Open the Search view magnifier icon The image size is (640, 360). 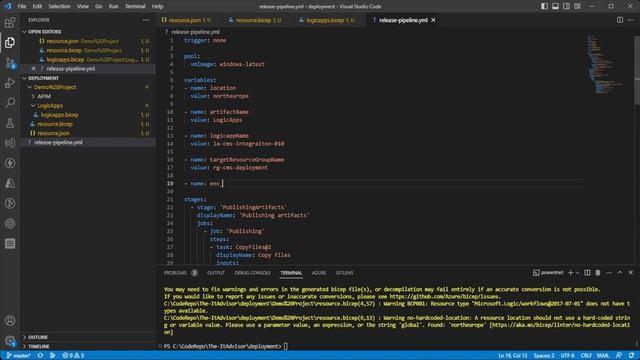[x=10, y=102]
